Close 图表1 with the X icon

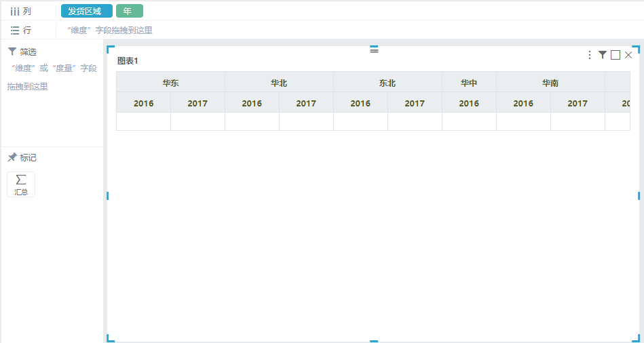[x=628, y=55]
